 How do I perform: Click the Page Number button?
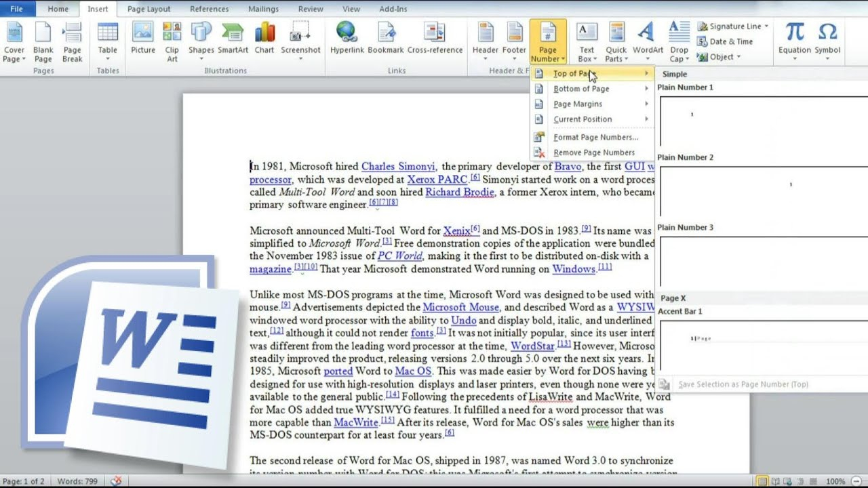coord(548,42)
